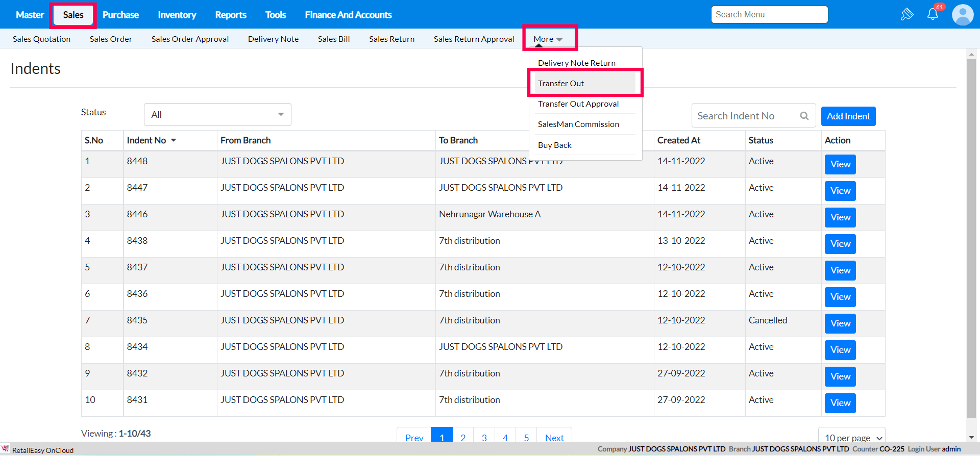Click the RetailEasy OnCloud logo icon
This screenshot has width=980, height=456.
point(6,449)
